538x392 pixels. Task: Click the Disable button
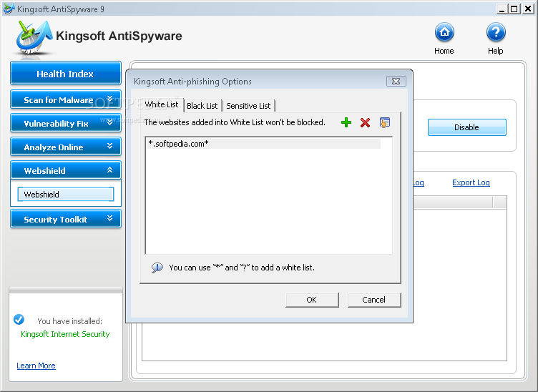tap(466, 127)
